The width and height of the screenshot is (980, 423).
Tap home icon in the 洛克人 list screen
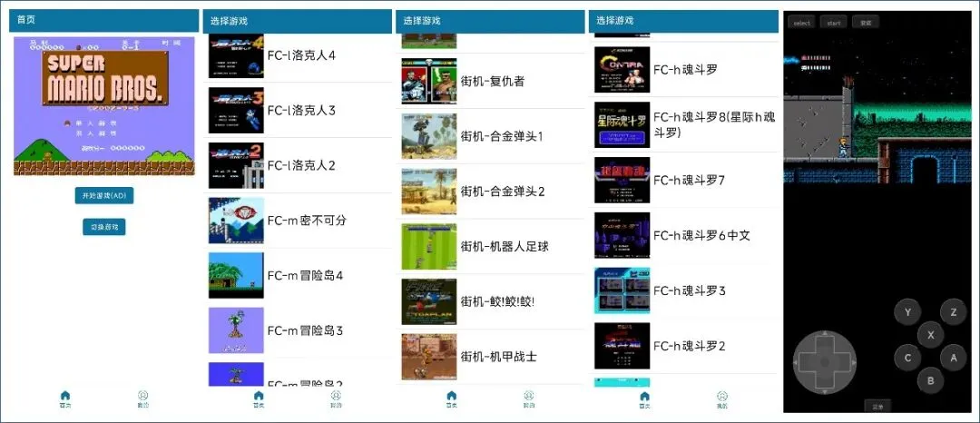[x=259, y=395]
